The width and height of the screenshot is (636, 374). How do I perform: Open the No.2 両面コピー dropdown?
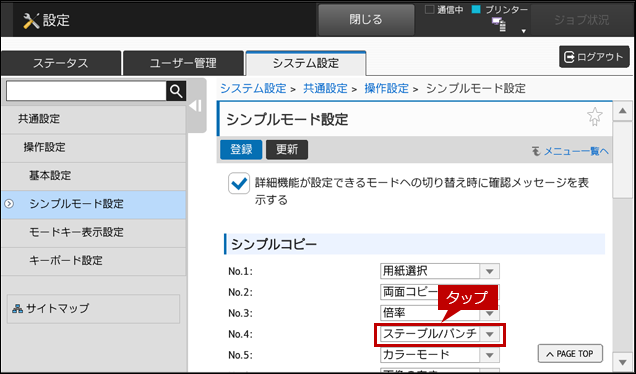[x=440, y=292]
